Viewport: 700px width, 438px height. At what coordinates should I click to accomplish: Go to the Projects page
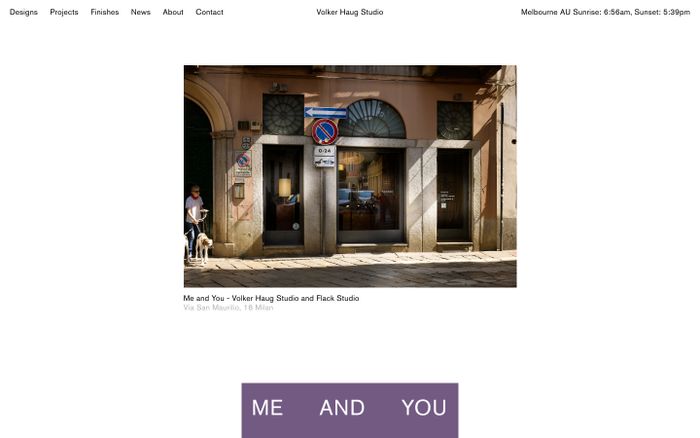(64, 12)
